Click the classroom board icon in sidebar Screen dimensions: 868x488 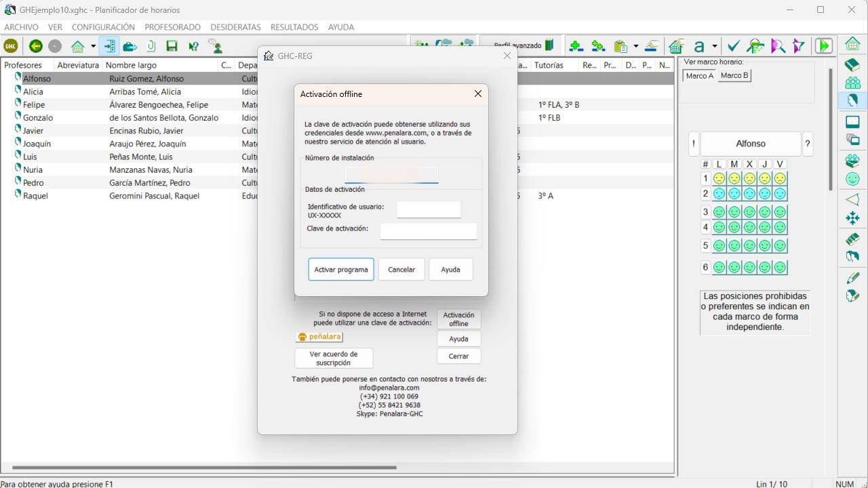(852, 122)
